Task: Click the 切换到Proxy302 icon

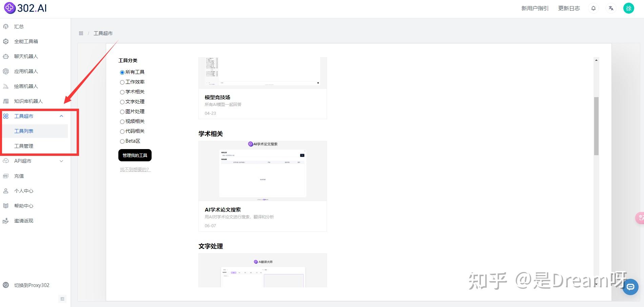Action: tap(6, 285)
